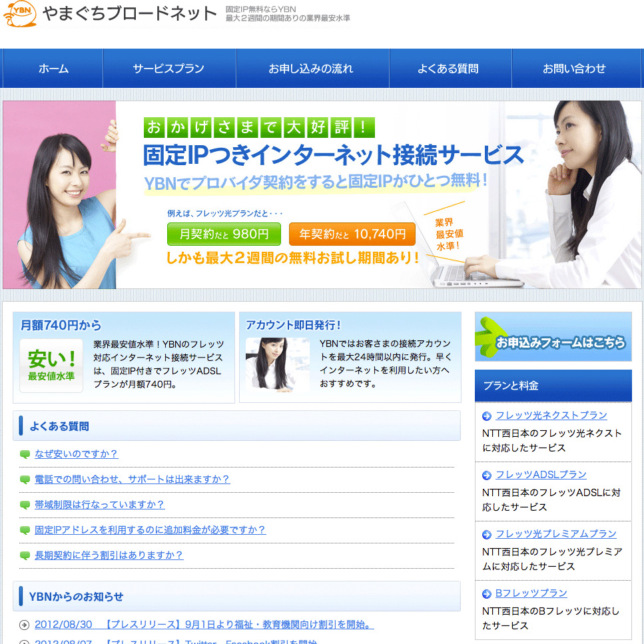644x644 pixels.
Task: Click the アカウント即日発行！ heading
Action: [x=293, y=325]
